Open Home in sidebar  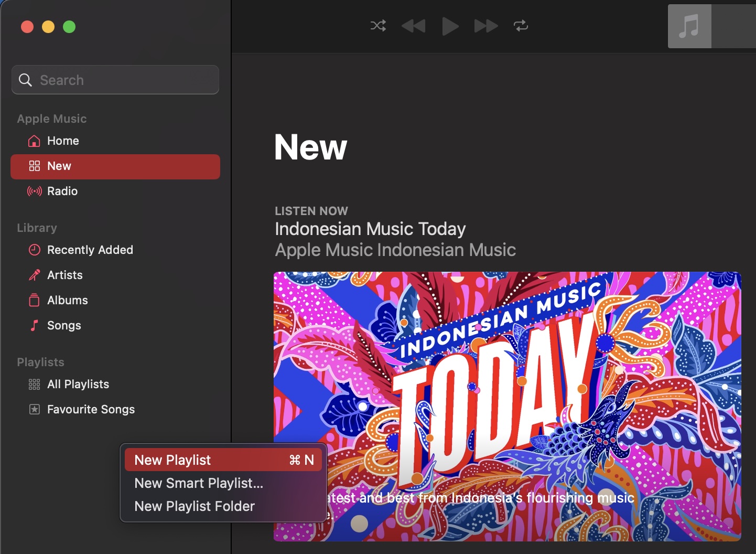115,141
